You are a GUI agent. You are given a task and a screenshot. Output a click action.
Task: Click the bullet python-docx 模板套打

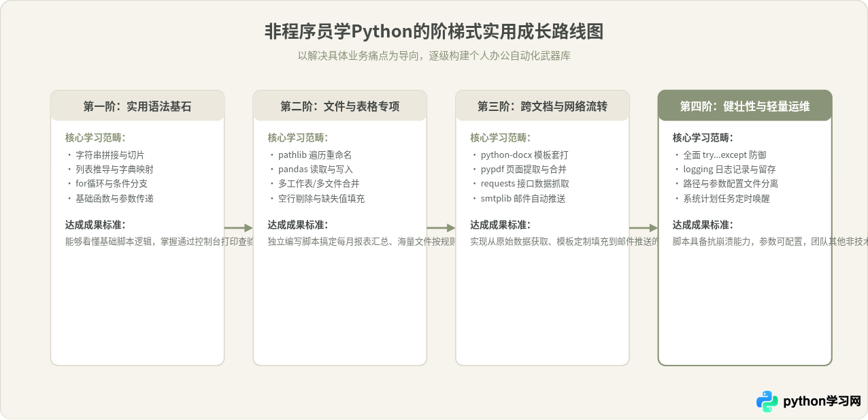coord(524,155)
